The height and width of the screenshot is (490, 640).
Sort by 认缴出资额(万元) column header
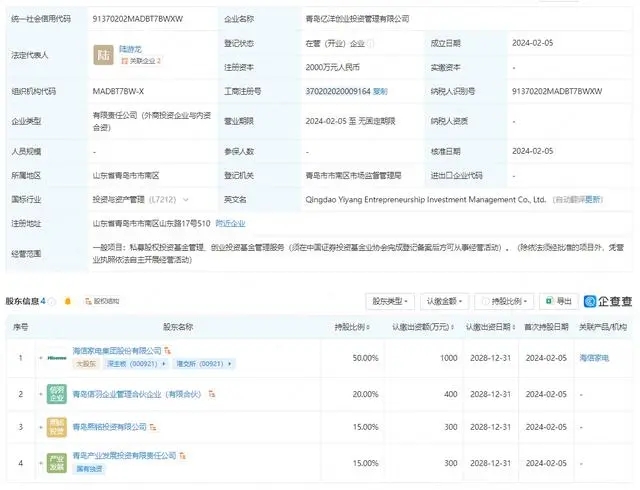coord(420,326)
